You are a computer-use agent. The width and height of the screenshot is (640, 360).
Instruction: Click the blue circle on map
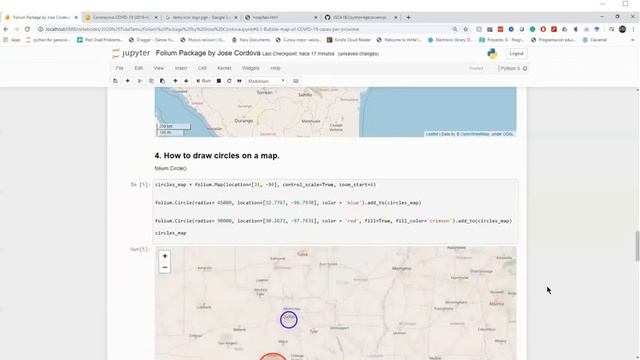(x=289, y=320)
